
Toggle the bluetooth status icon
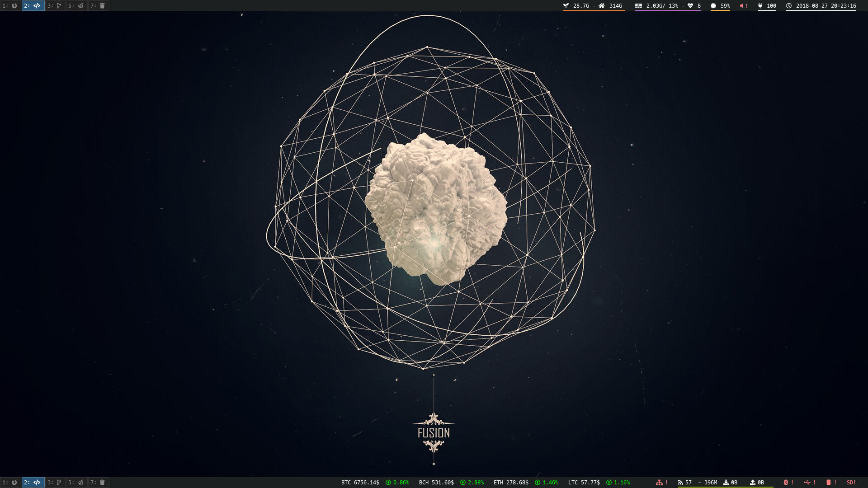pos(786,483)
